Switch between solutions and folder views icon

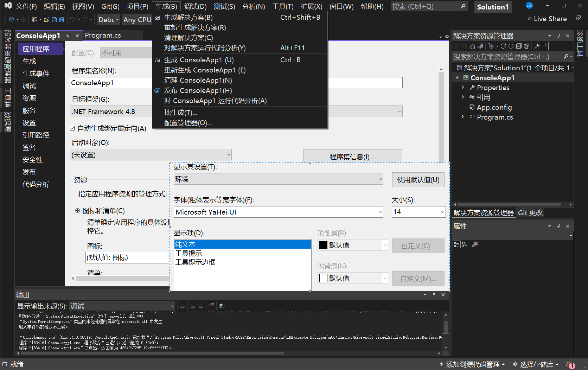(x=480, y=46)
